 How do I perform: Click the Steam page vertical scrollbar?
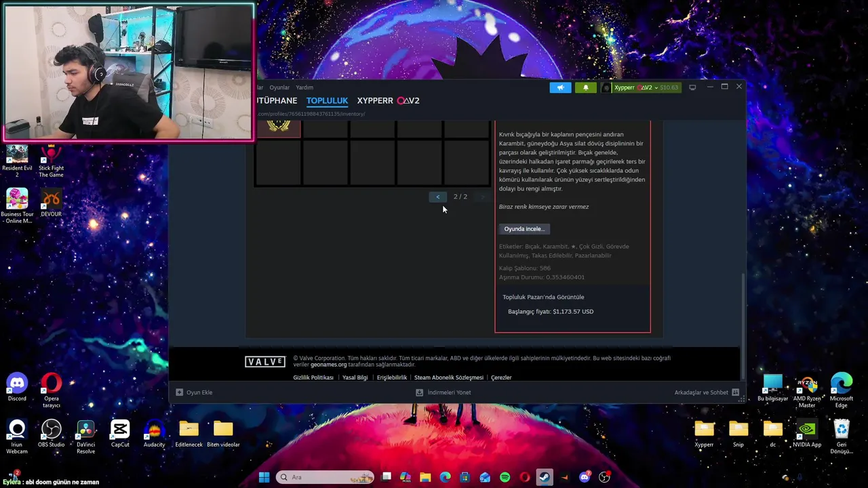(743, 325)
